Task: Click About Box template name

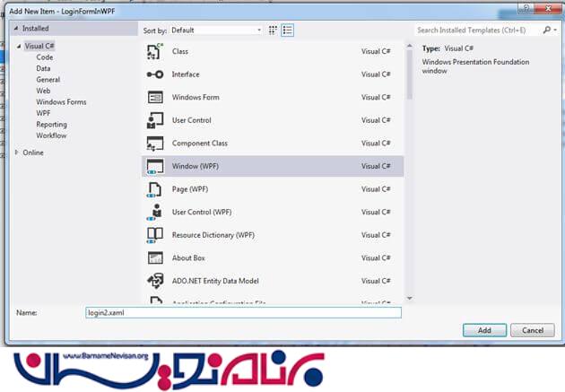Action: [x=188, y=258]
